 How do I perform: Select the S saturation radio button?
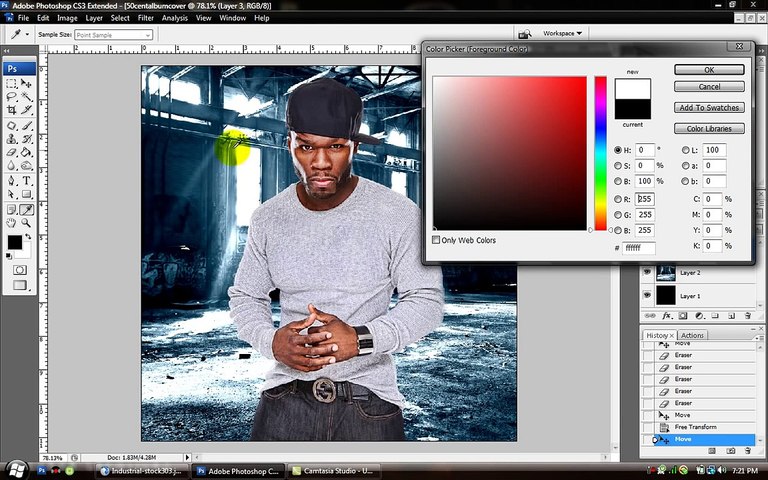point(617,165)
